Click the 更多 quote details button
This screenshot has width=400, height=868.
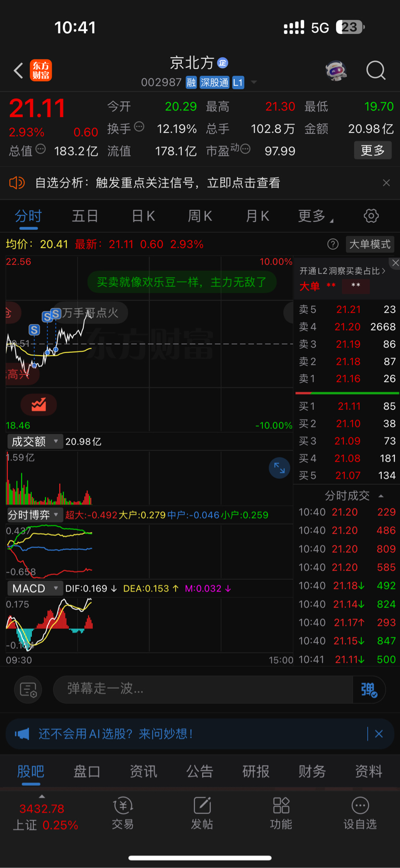373,151
